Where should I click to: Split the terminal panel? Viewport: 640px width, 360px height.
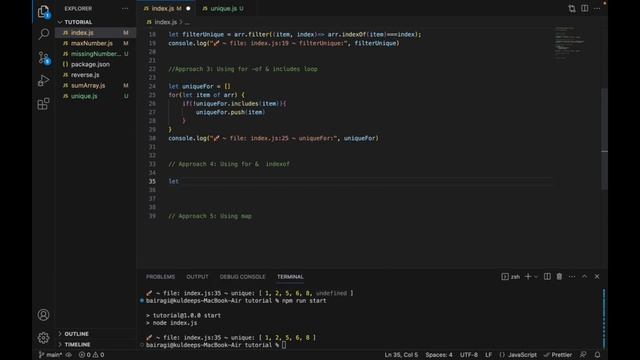coord(547,277)
